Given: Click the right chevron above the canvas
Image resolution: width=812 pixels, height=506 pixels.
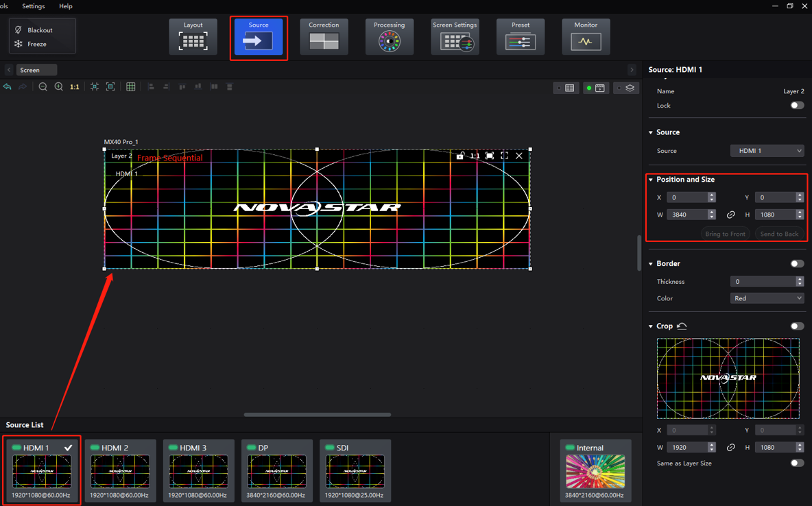Looking at the screenshot, I should 632,70.
